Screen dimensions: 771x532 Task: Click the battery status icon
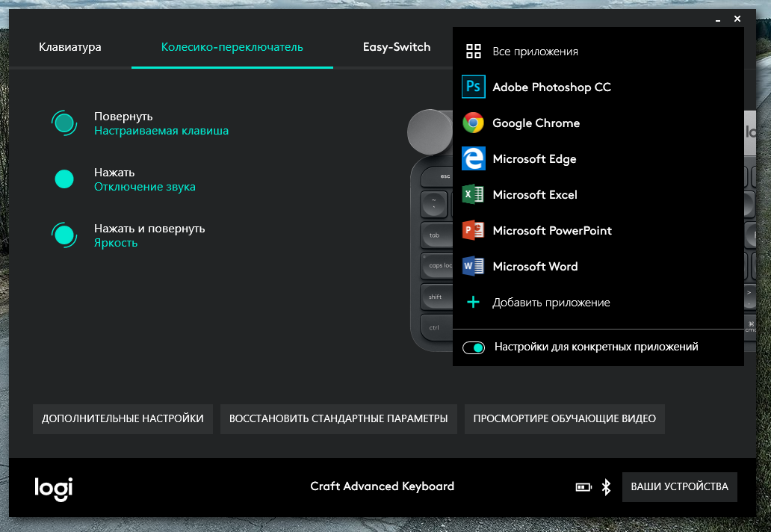583,486
